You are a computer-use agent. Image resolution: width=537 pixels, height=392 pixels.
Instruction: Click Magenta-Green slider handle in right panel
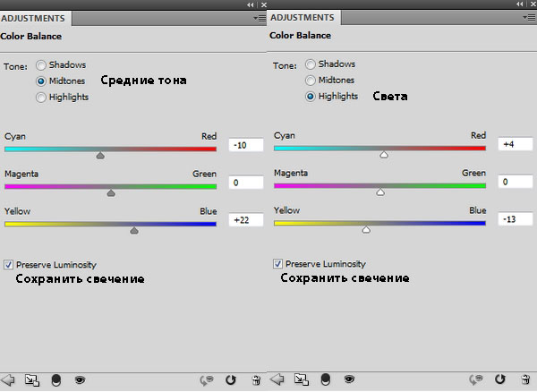380,192
